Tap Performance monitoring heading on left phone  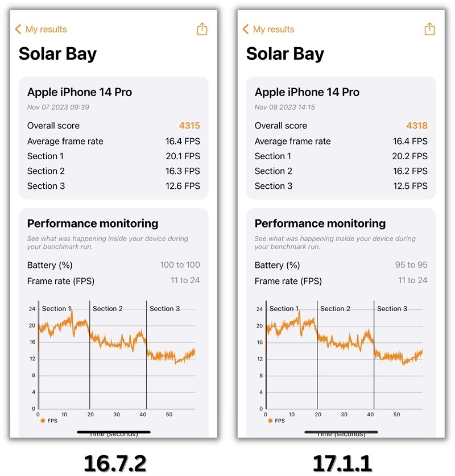[93, 223]
